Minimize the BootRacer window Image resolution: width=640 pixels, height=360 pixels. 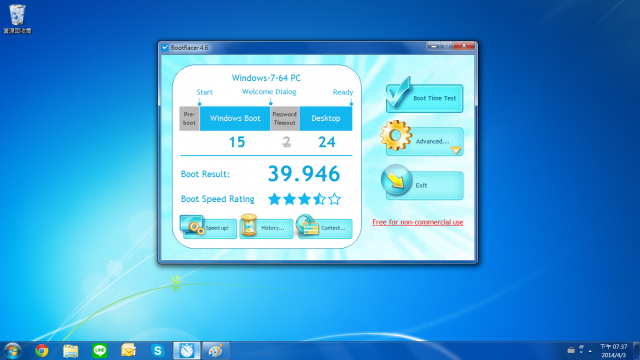point(433,46)
